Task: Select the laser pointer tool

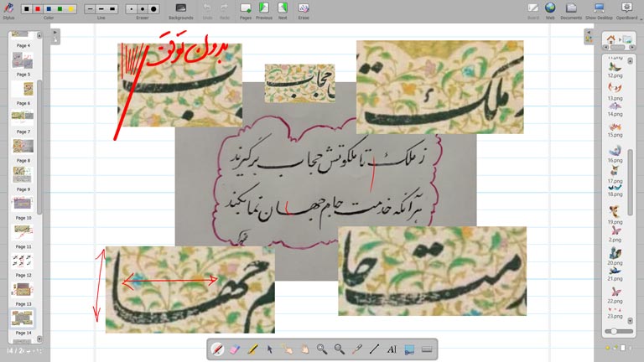Action: (x=357, y=349)
